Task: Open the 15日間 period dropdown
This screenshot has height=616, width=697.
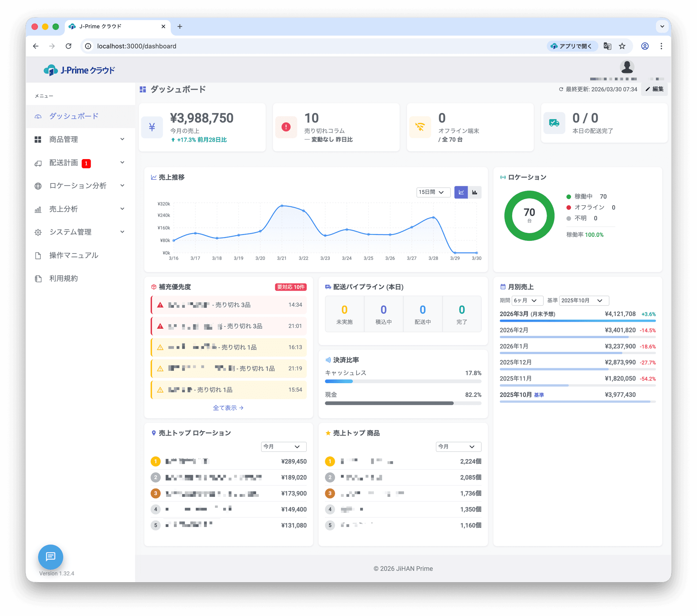Action: [x=433, y=192]
